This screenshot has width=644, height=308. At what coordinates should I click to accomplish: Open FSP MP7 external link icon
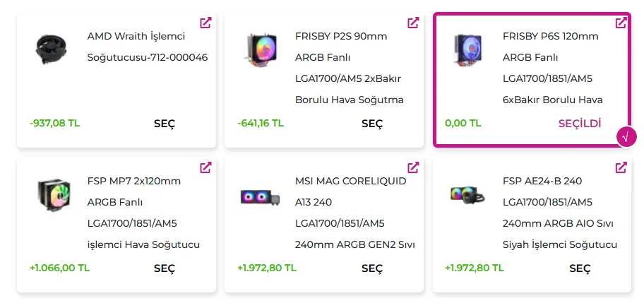pyautogui.click(x=205, y=167)
